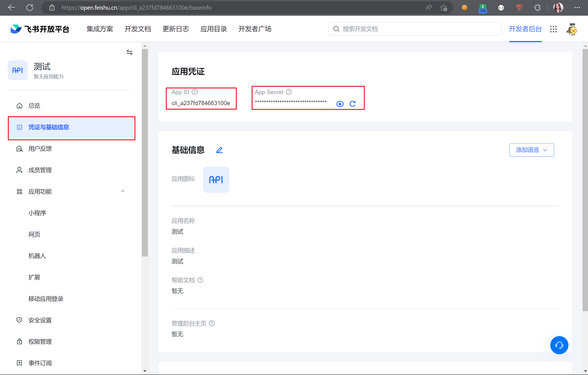Open the browser extensions puzzle icon
This screenshot has width=588, height=375.
[x=537, y=8]
